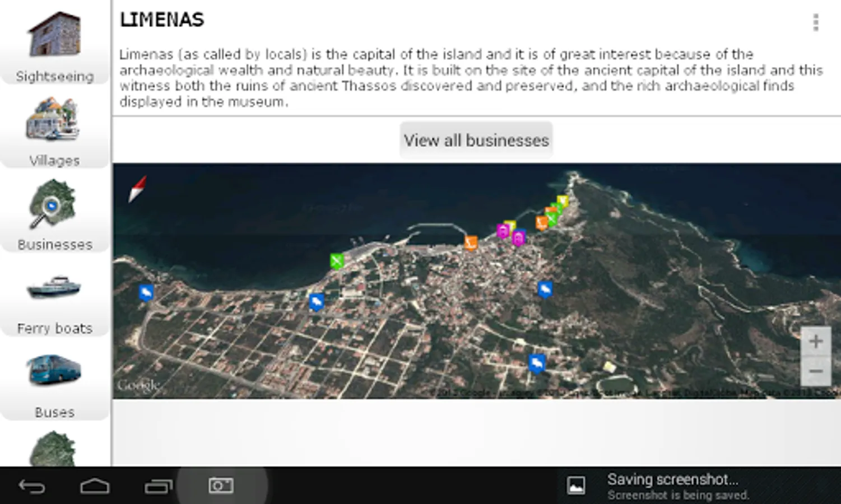Select the orange marker right of the magenta markers
Image resolution: width=841 pixels, height=504 pixels.
pos(541,223)
